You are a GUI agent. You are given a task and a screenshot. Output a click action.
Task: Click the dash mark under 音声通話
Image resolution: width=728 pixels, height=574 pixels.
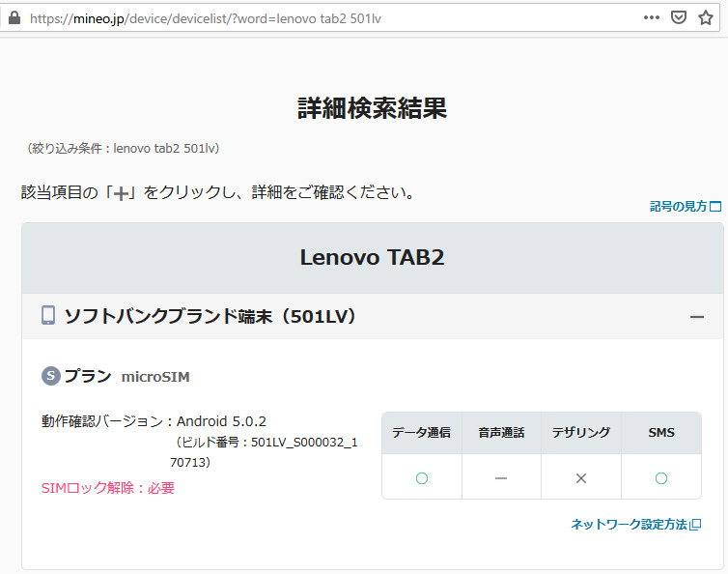point(501,478)
